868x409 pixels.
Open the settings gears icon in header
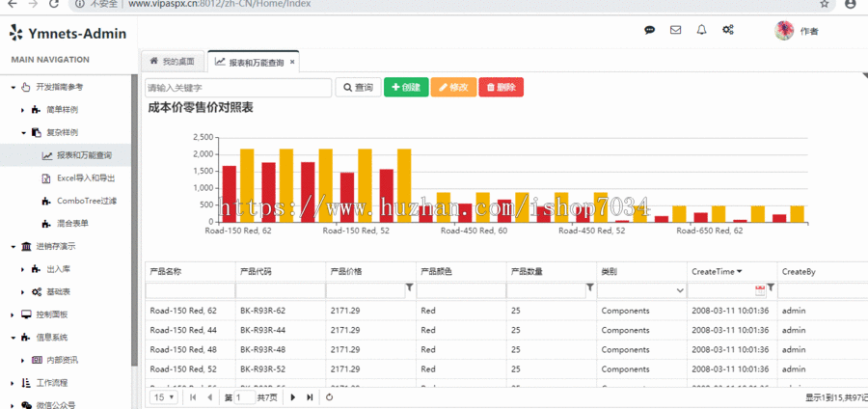[x=728, y=31]
